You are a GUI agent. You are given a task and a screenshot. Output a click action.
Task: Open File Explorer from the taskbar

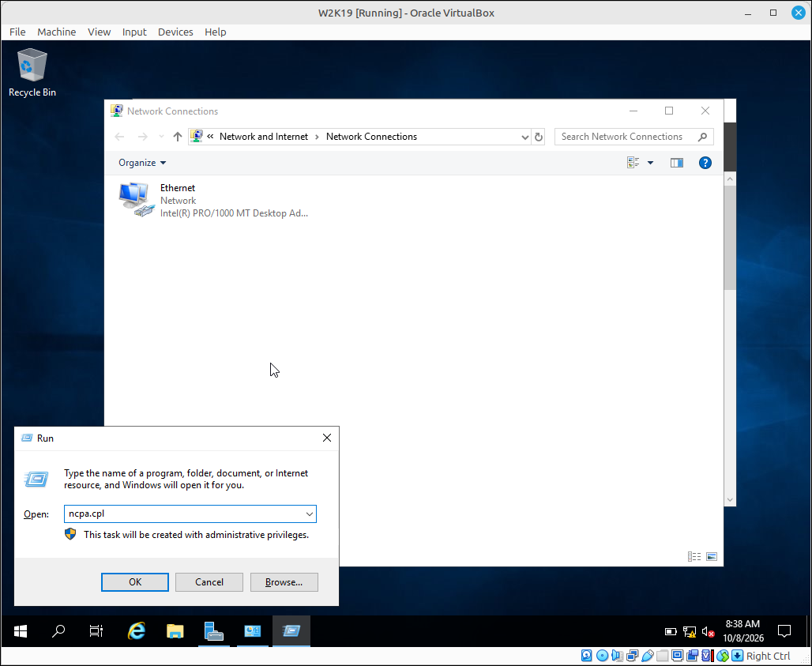pyautogui.click(x=175, y=630)
